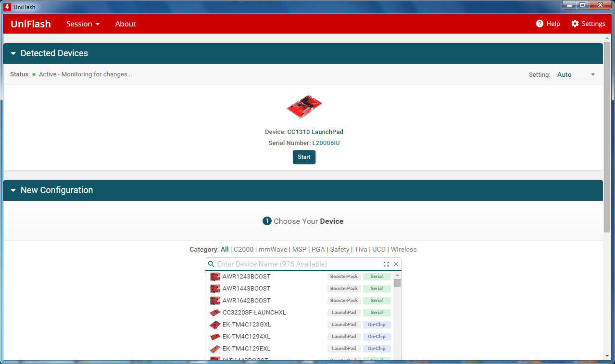Filter devices by UCD category
The image size is (615, 364).
coord(379,250)
